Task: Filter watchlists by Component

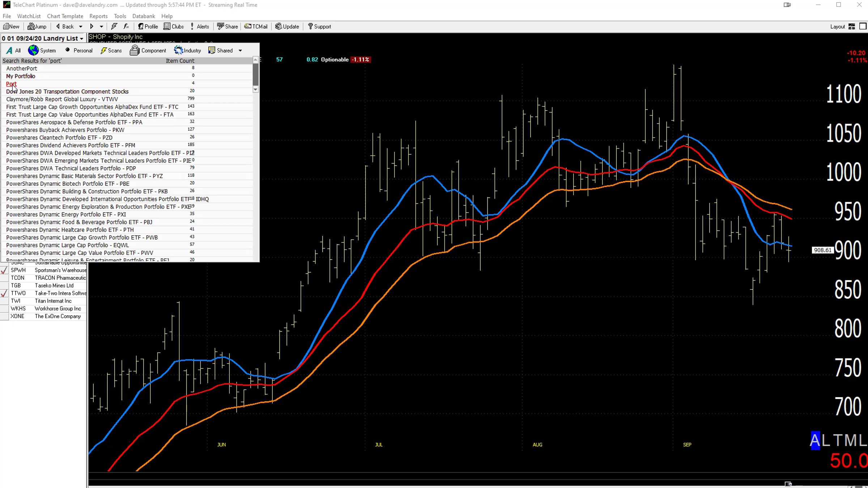Action: (148, 51)
